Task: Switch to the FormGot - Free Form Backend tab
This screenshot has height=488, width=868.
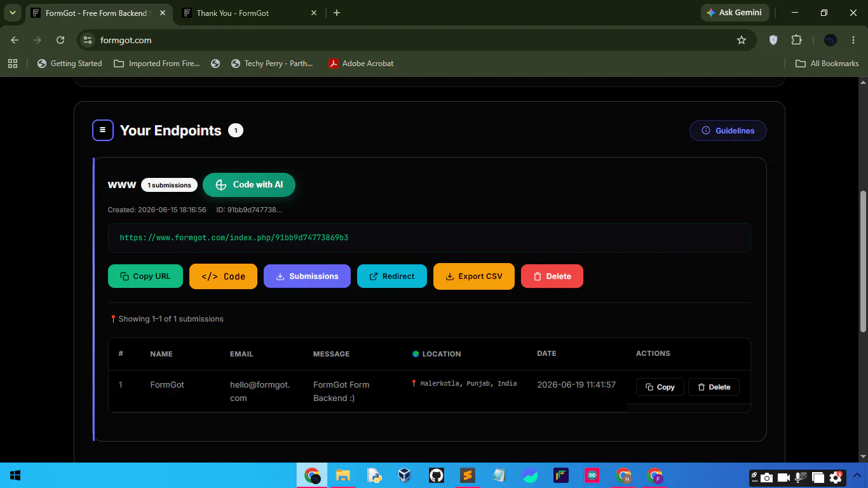Action: 98,13
